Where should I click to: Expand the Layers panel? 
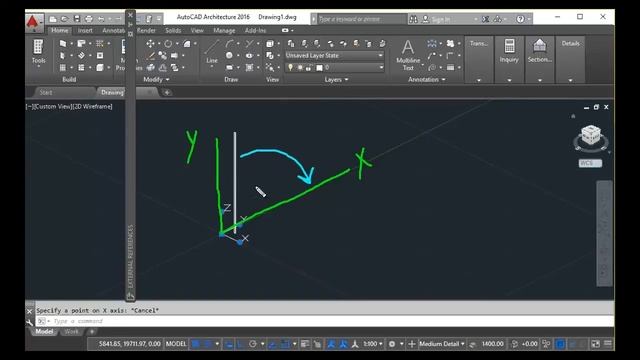(x=336, y=80)
